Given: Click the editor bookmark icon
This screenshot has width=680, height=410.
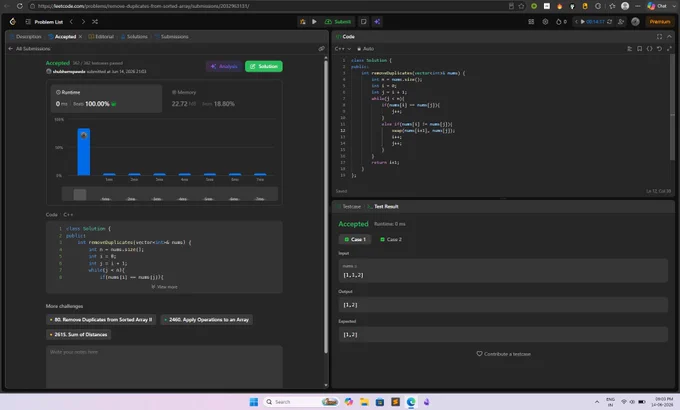Looking at the screenshot, I should (639, 49).
